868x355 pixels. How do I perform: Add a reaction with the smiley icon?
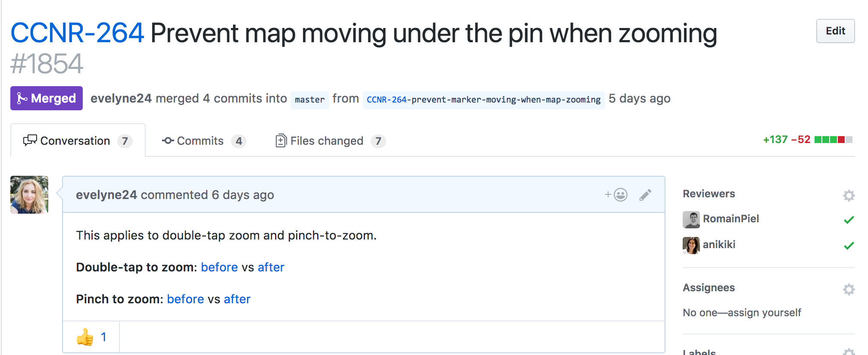616,195
